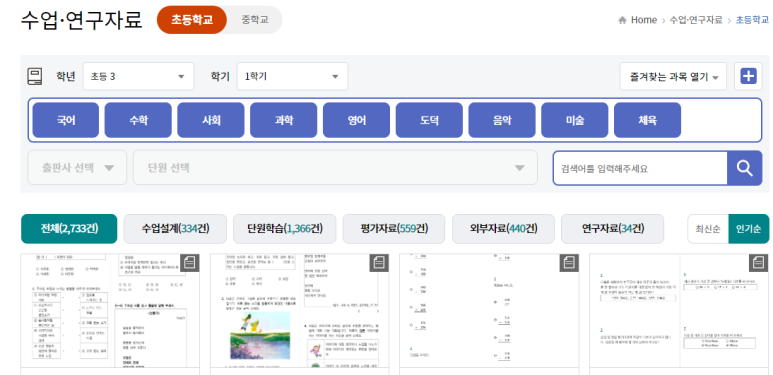Show 전체(2,733건) results tab
773x375 pixels.
pos(69,229)
